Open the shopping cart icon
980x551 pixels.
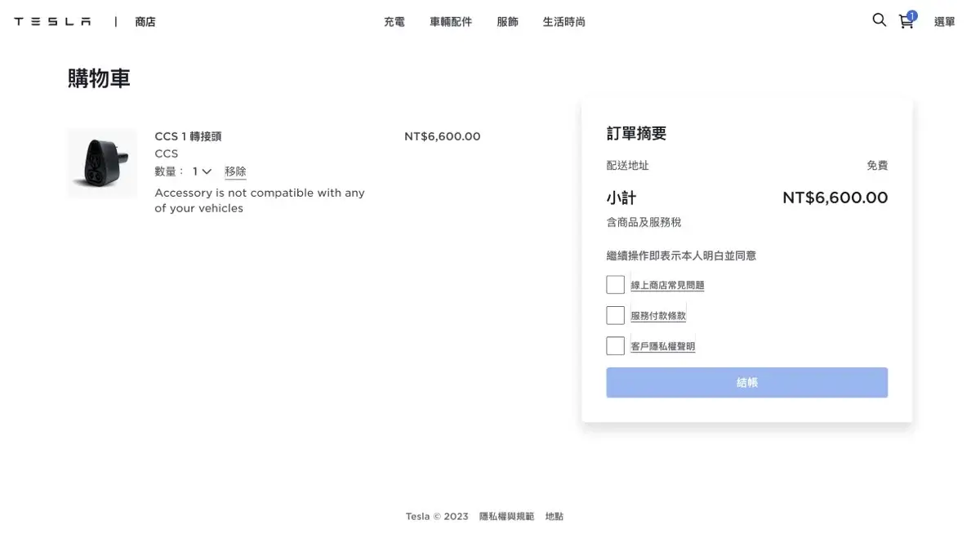coord(906,21)
